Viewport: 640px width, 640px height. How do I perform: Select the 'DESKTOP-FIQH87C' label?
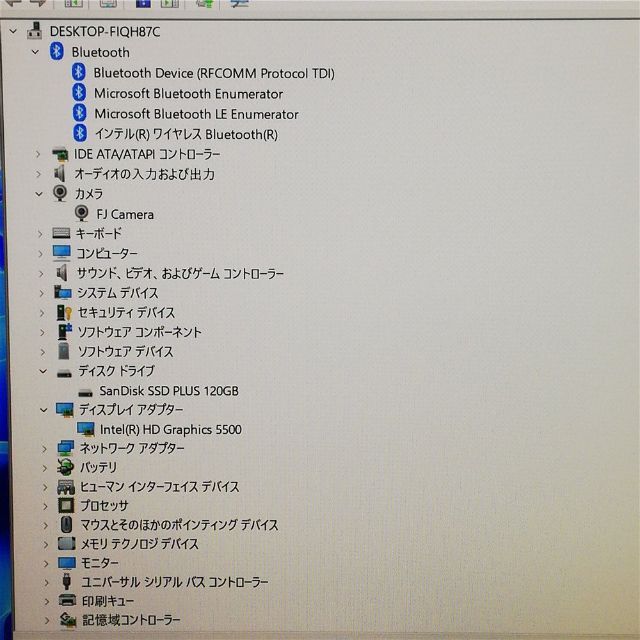[x=105, y=31]
